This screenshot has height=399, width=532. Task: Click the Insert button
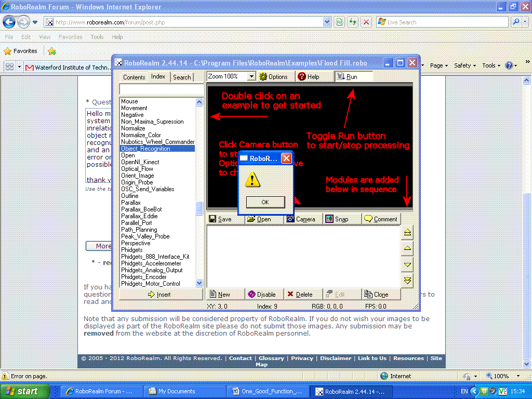click(159, 294)
